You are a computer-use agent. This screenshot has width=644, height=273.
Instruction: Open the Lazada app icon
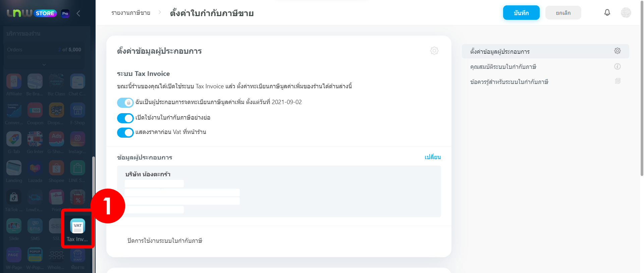pyautogui.click(x=35, y=168)
